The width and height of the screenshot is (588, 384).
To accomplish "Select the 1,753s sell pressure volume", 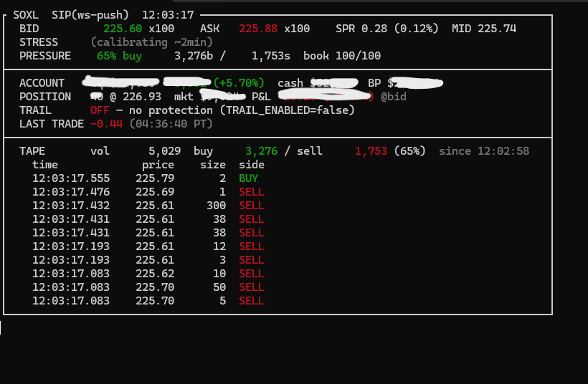I will coord(271,56).
